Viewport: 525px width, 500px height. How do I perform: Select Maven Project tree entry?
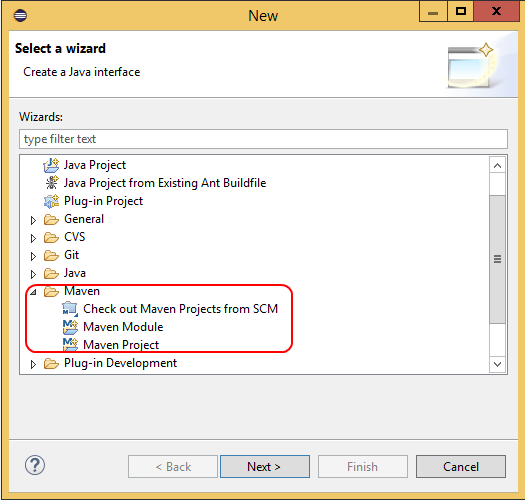click(121, 345)
